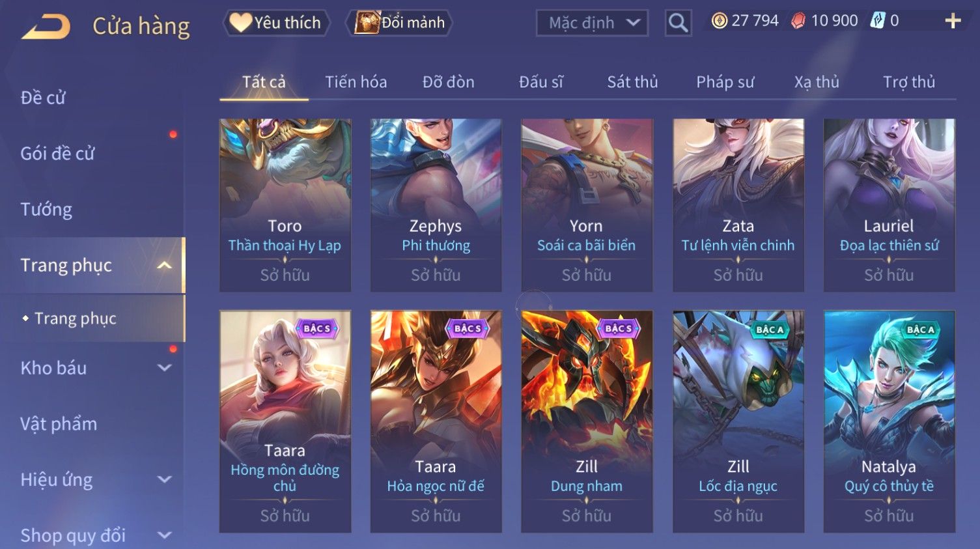Select Zill Dung nham skin card

(x=587, y=421)
